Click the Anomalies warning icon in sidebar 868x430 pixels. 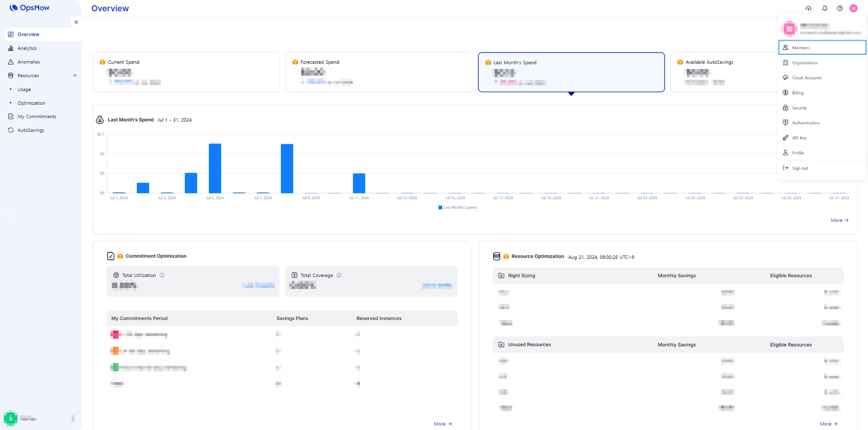[11, 62]
